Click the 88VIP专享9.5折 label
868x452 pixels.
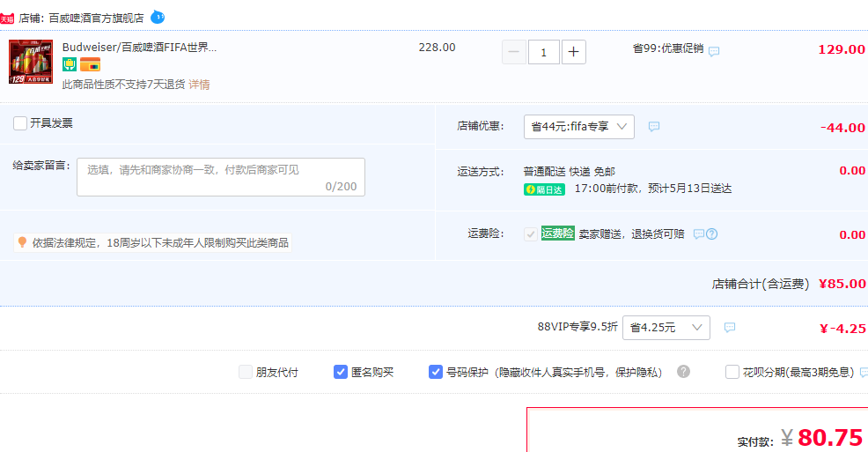point(577,327)
